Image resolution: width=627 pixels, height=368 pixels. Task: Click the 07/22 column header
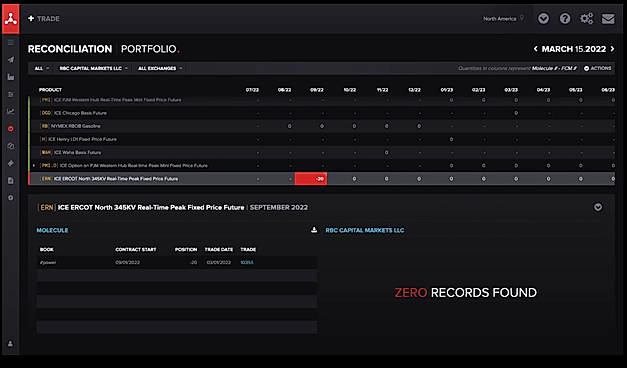(252, 90)
